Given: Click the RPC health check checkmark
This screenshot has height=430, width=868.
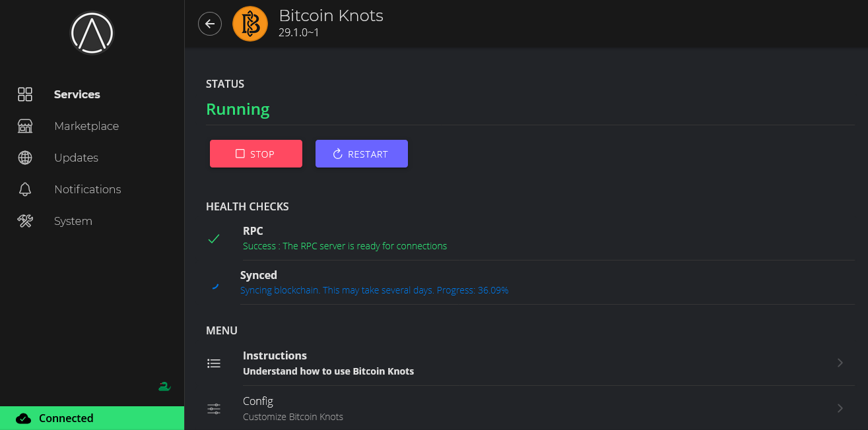Looking at the screenshot, I should click(214, 239).
